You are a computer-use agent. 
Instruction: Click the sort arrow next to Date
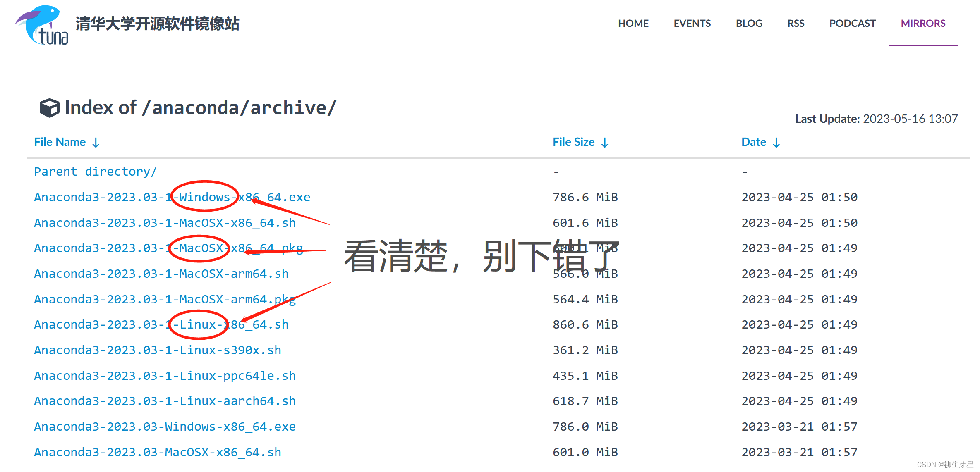(777, 142)
